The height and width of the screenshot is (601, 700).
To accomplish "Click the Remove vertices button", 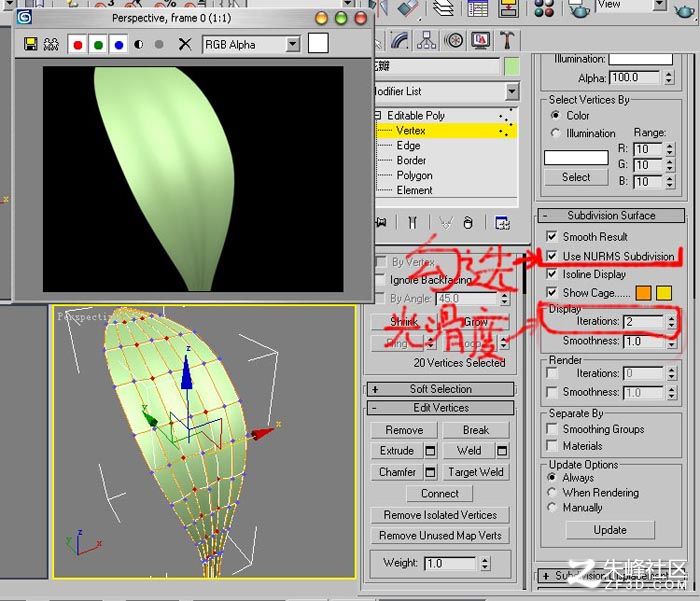I will [x=404, y=430].
